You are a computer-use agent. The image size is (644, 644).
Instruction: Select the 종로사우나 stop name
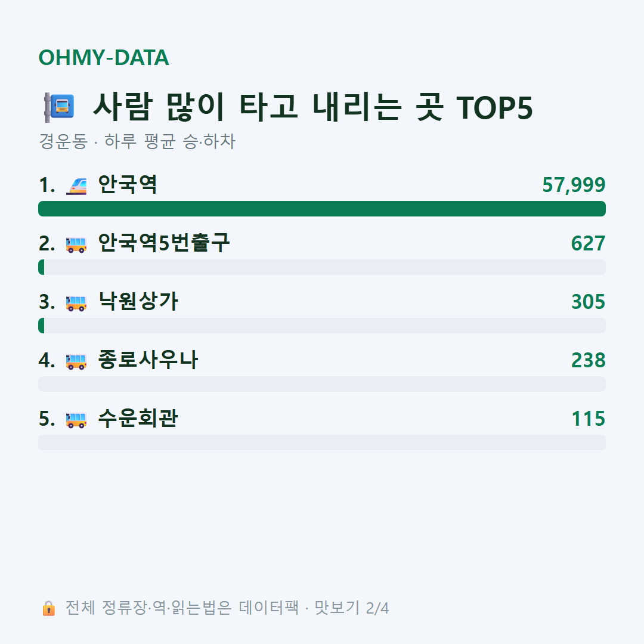(148, 360)
